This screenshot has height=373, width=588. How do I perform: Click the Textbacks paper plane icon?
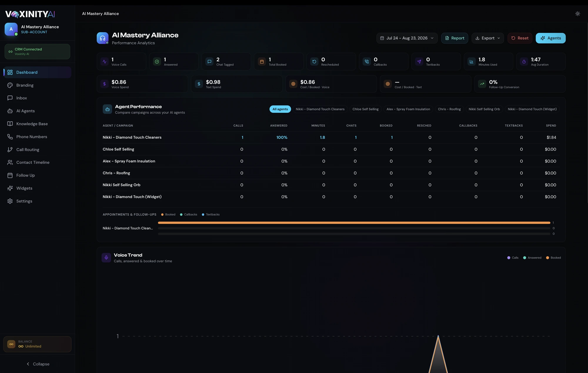(x=419, y=62)
